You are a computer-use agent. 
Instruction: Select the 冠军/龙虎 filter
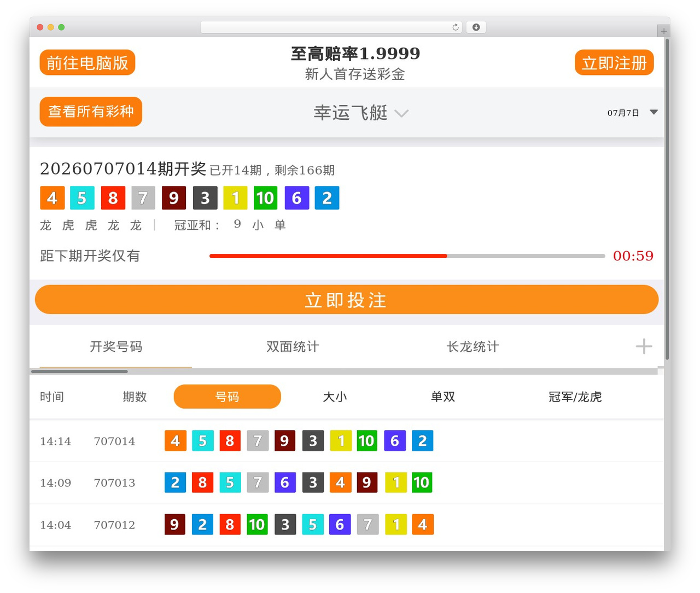click(575, 397)
